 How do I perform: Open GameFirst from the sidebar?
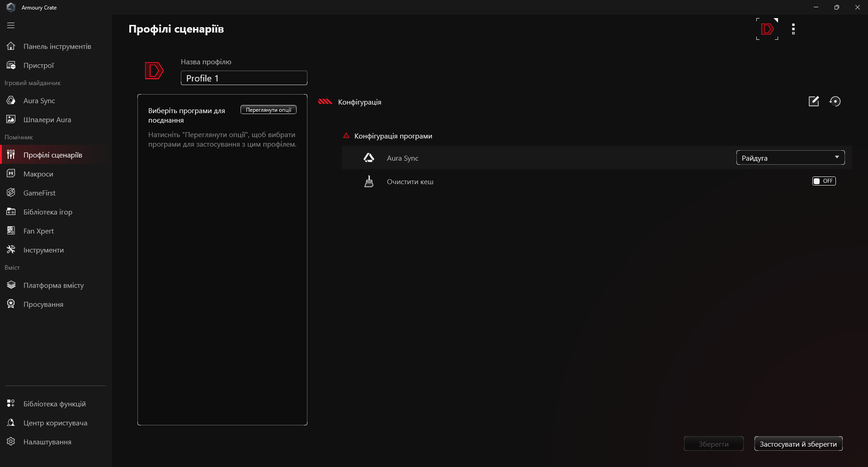[39, 193]
